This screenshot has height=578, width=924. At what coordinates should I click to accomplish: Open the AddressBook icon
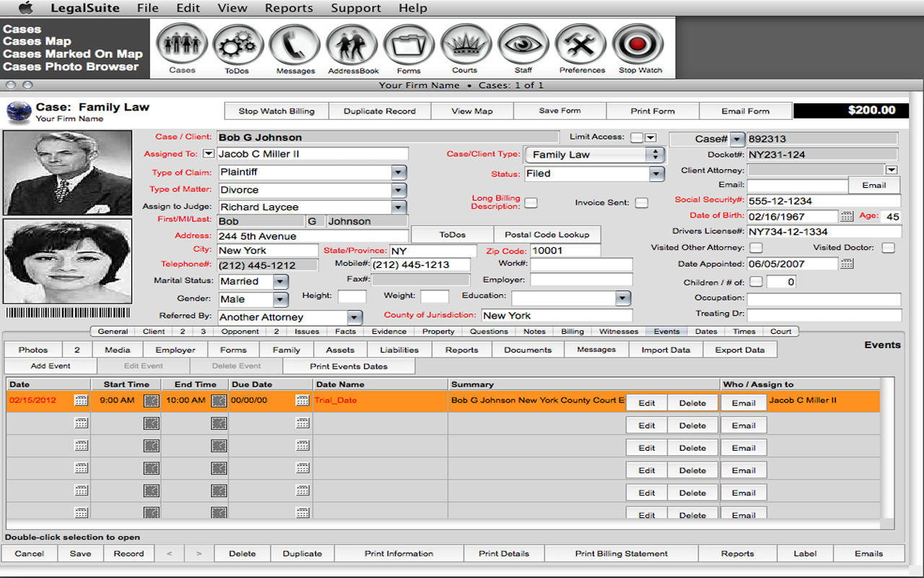tap(352, 45)
